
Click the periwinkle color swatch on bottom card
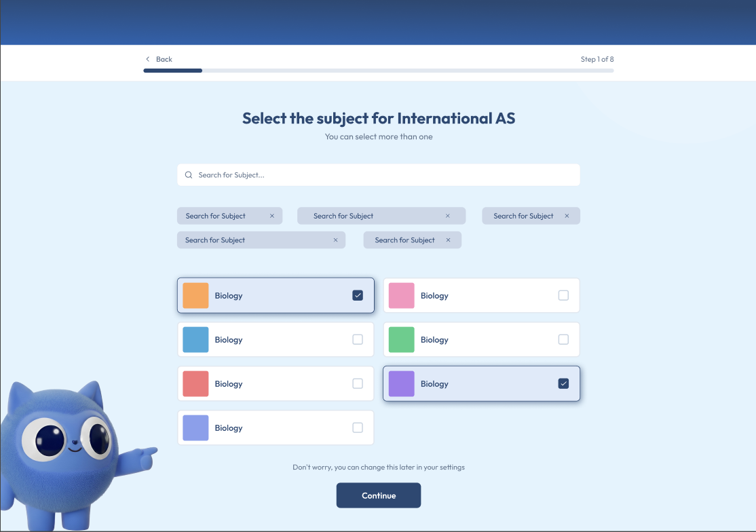point(195,428)
